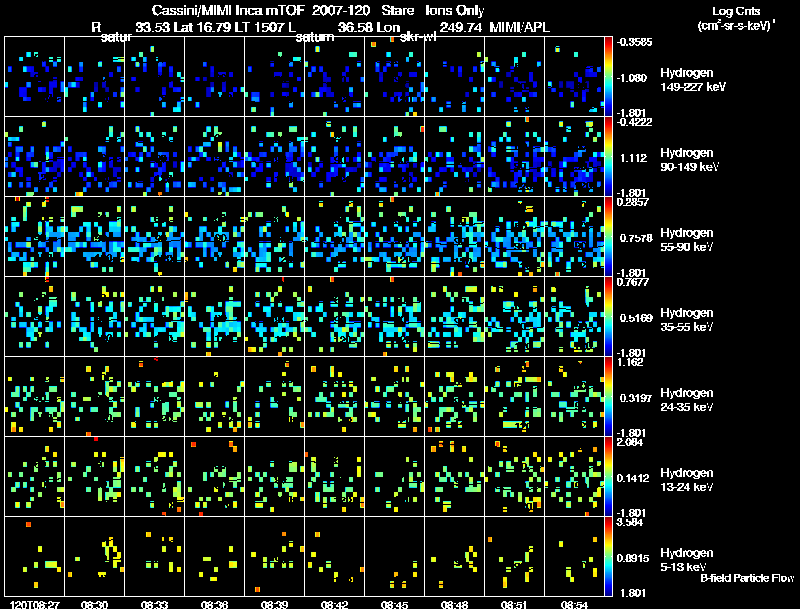Screen dimensions: 800x609
Task: Click the '-0.4222' colorbar value
Action: coord(634,122)
